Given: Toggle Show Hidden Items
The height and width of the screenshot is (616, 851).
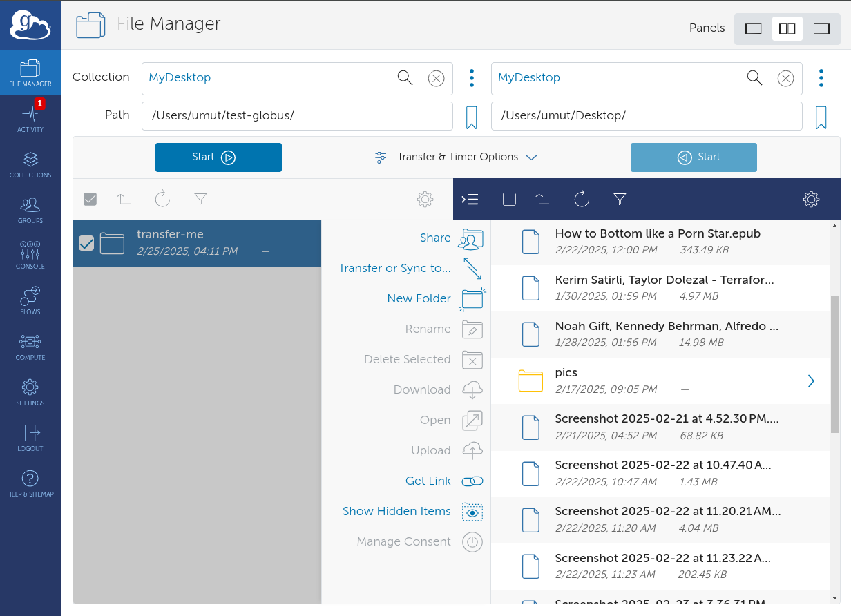Looking at the screenshot, I should [x=412, y=512].
